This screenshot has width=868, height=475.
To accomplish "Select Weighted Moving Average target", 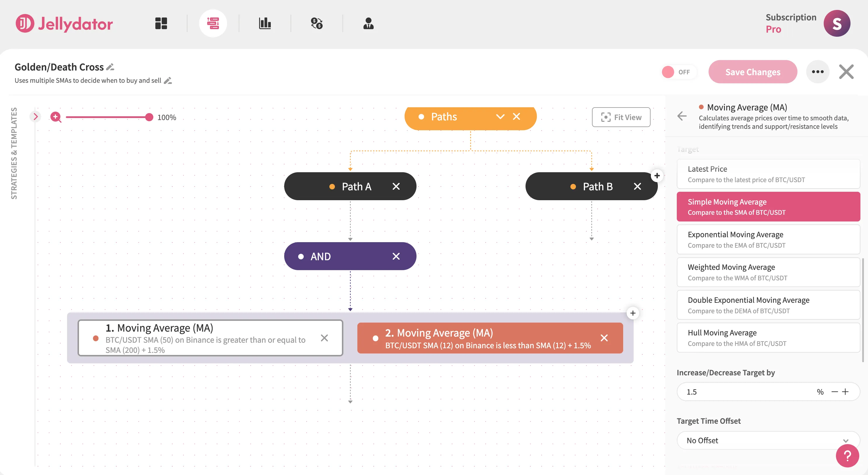I will (768, 272).
